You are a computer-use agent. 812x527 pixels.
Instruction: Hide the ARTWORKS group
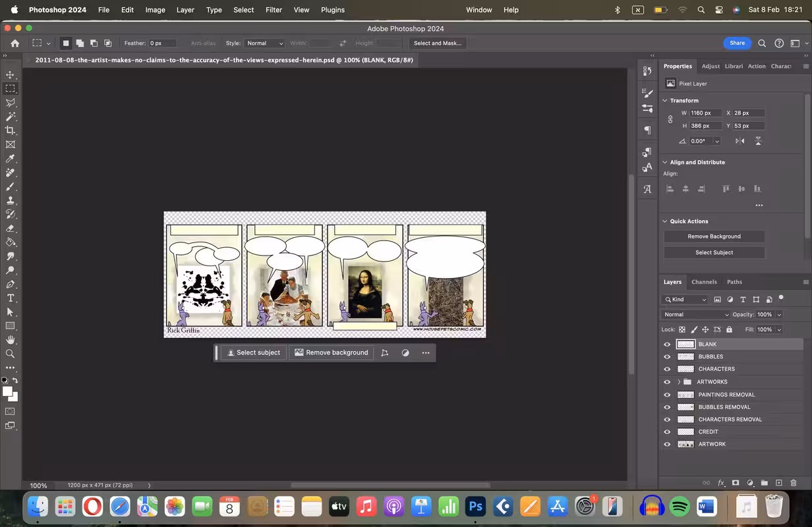point(667,382)
